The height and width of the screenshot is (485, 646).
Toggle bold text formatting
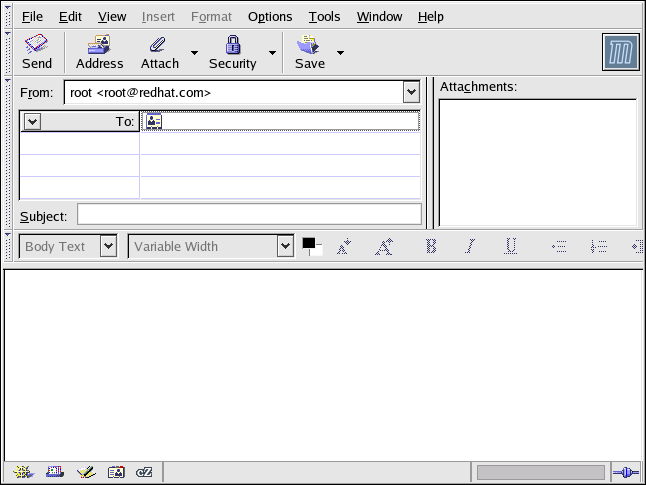click(431, 246)
